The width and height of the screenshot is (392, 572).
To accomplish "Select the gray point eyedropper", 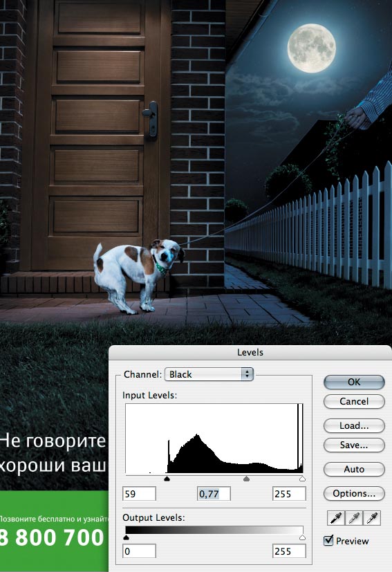I will (354, 518).
